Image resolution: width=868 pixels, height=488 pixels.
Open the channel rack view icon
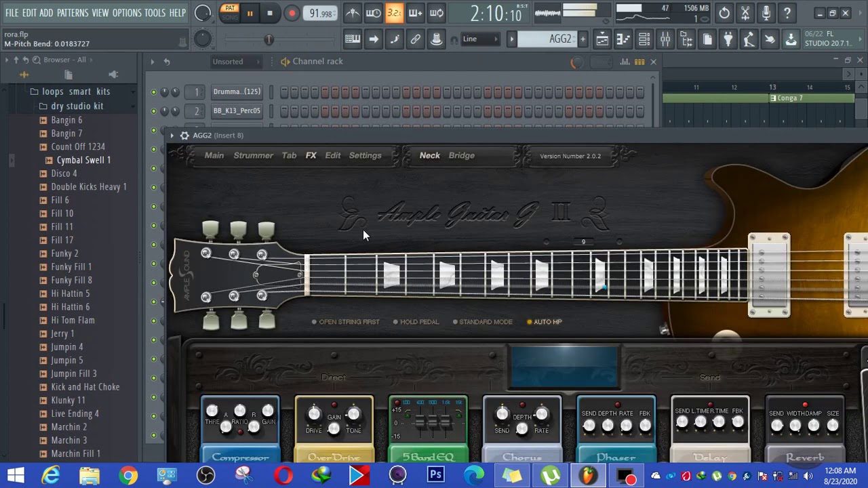(x=644, y=39)
